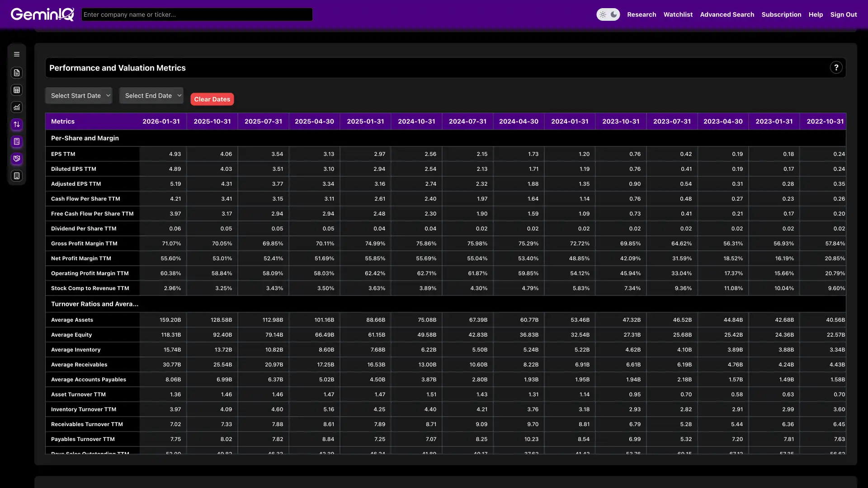Open the Select Start Date dropdown
This screenshot has height=488, width=868.
[79, 95]
